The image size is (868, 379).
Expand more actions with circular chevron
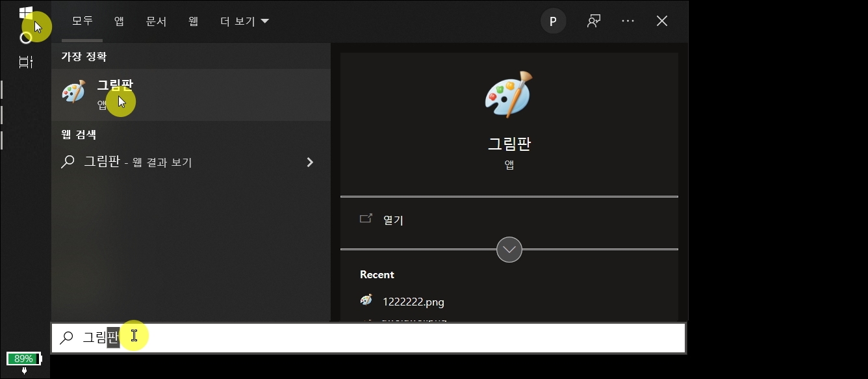pyautogui.click(x=509, y=250)
